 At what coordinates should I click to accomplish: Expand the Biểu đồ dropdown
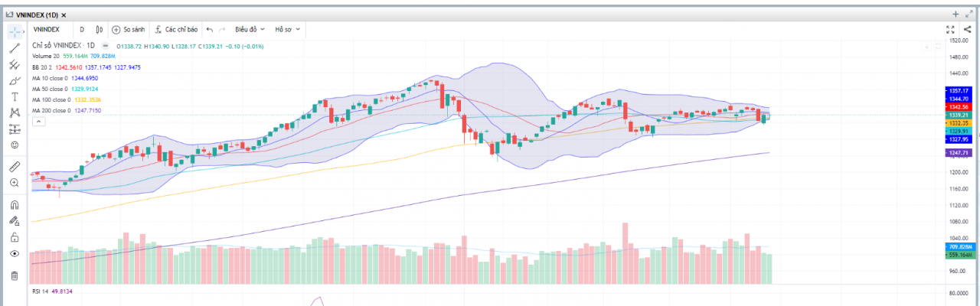[250, 29]
